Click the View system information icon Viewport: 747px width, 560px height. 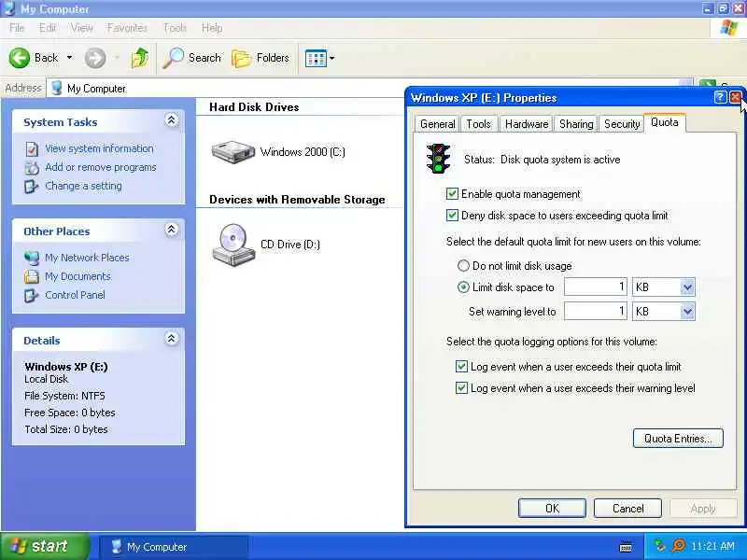click(32, 149)
